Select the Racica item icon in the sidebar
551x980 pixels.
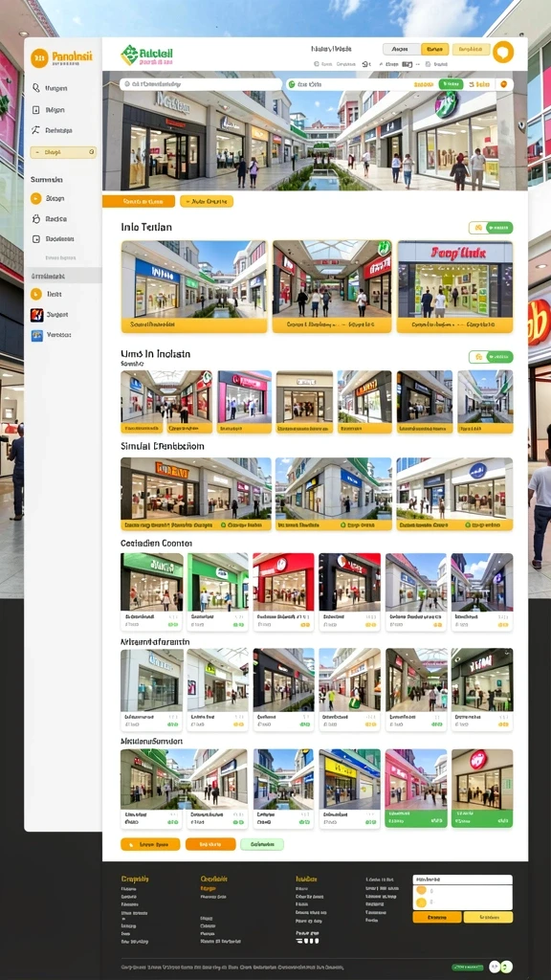click(35, 219)
